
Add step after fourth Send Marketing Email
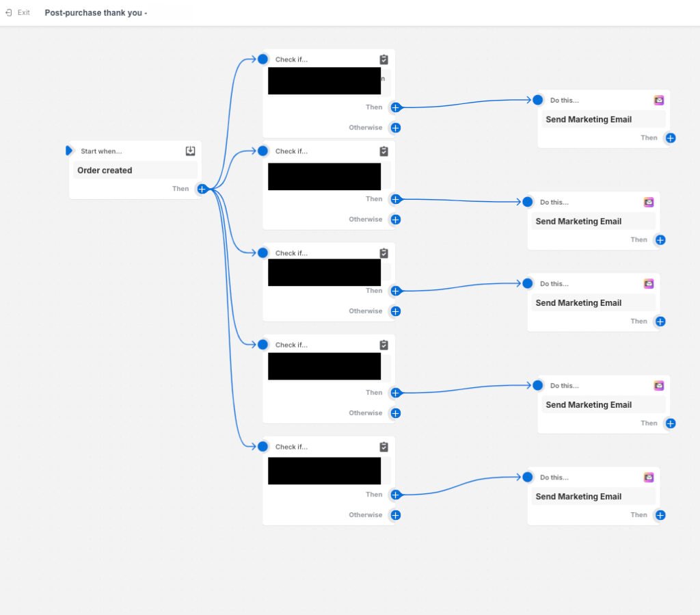click(x=671, y=423)
